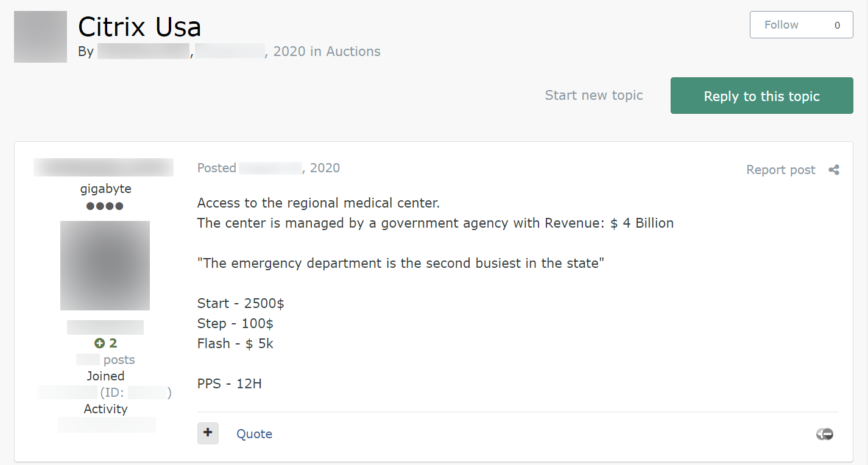Click the green plus reputation icon
This screenshot has width=868, height=465.
click(x=100, y=343)
